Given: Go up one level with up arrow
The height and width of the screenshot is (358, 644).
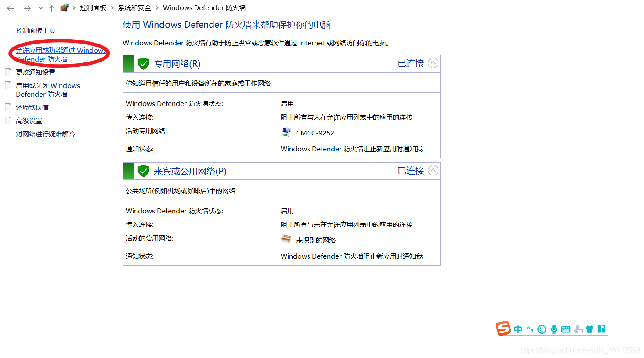Looking at the screenshot, I should click(52, 8).
